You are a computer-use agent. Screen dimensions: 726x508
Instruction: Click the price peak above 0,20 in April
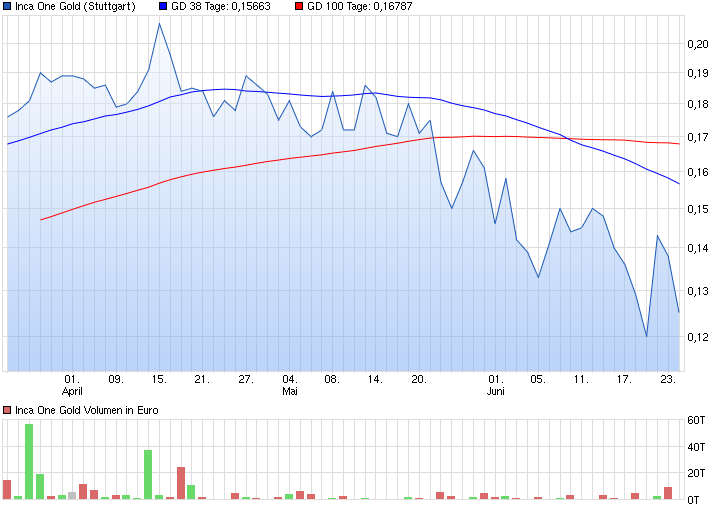(x=159, y=24)
